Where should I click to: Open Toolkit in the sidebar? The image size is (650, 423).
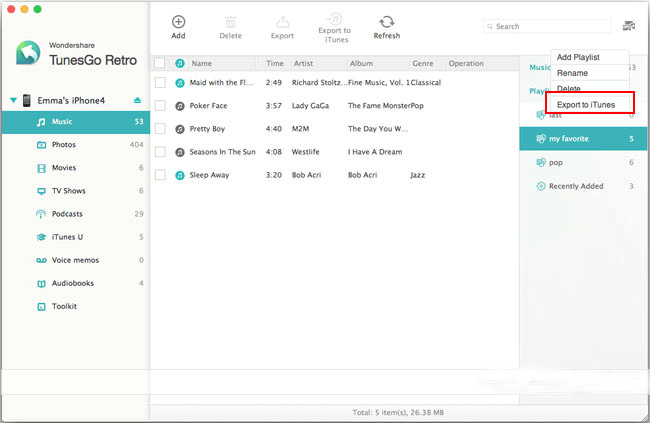(75, 306)
